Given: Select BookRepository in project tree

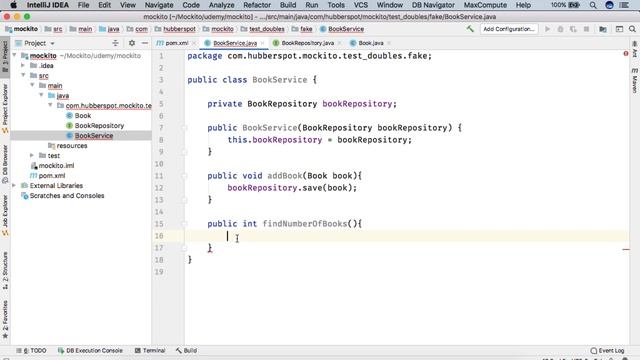Looking at the screenshot, I should click(x=99, y=126).
